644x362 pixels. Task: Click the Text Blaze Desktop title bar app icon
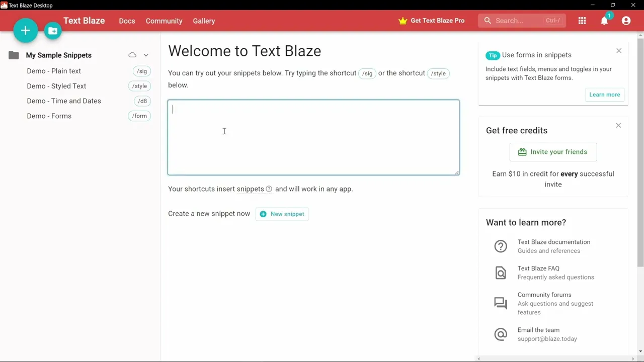pyautogui.click(x=4, y=5)
